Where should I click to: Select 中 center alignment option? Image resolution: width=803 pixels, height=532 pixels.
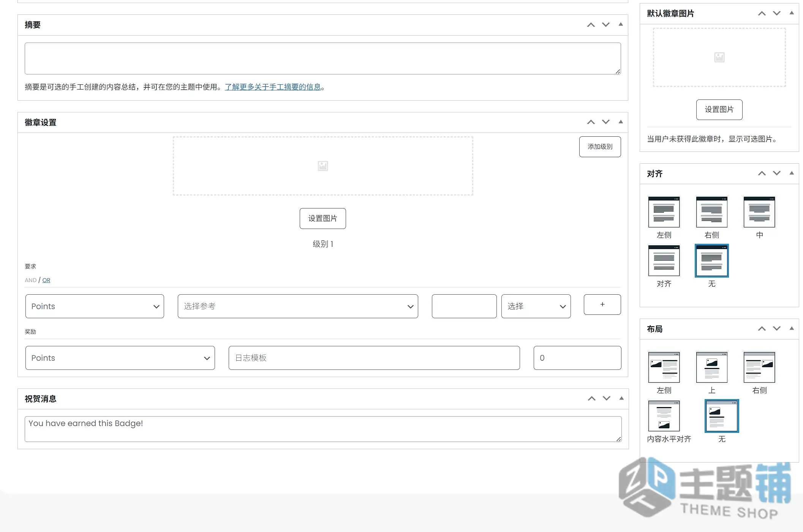pyautogui.click(x=759, y=212)
